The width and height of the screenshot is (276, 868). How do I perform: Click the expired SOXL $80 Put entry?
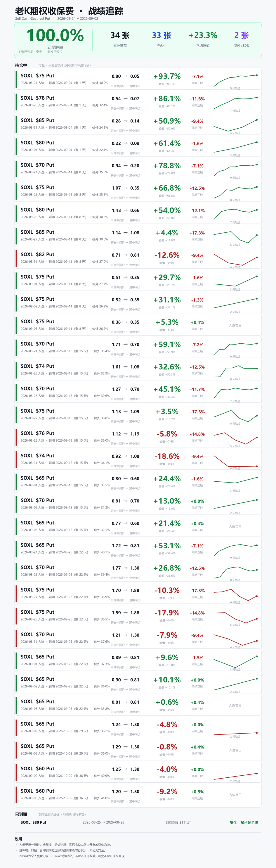coord(33,822)
